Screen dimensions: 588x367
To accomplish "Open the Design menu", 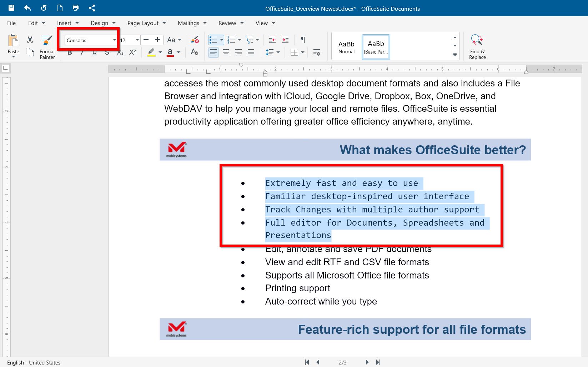I will pyautogui.click(x=103, y=23).
